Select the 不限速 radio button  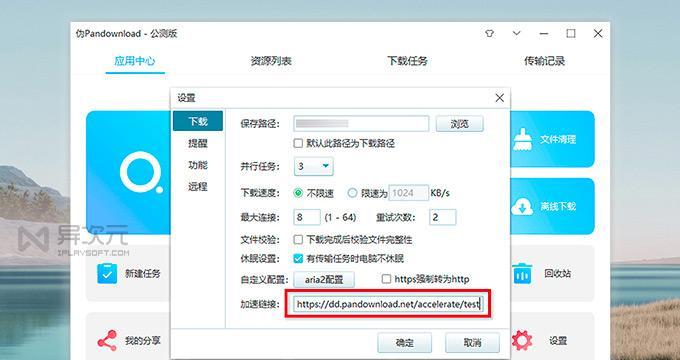point(298,193)
